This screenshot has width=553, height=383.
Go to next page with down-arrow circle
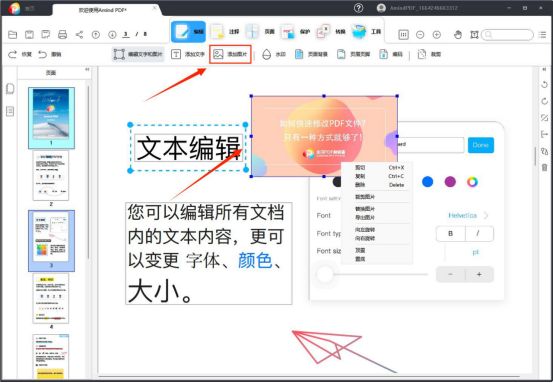click(x=112, y=35)
